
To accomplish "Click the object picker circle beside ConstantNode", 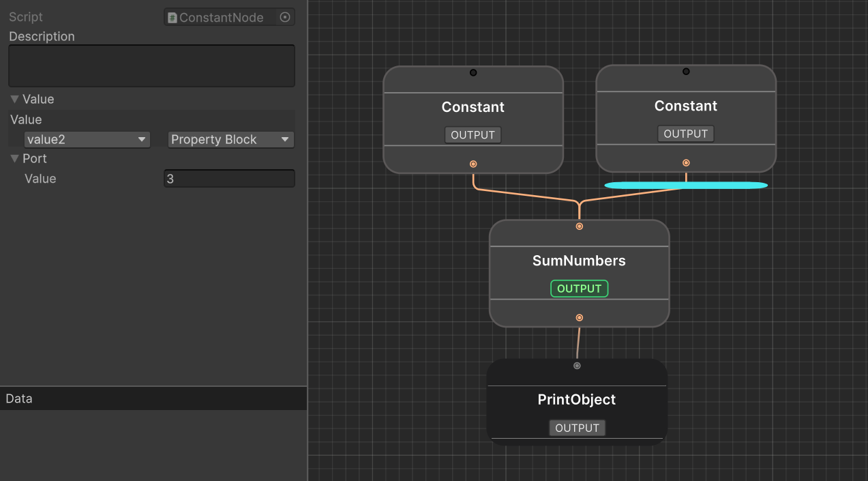I will click(285, 18).
